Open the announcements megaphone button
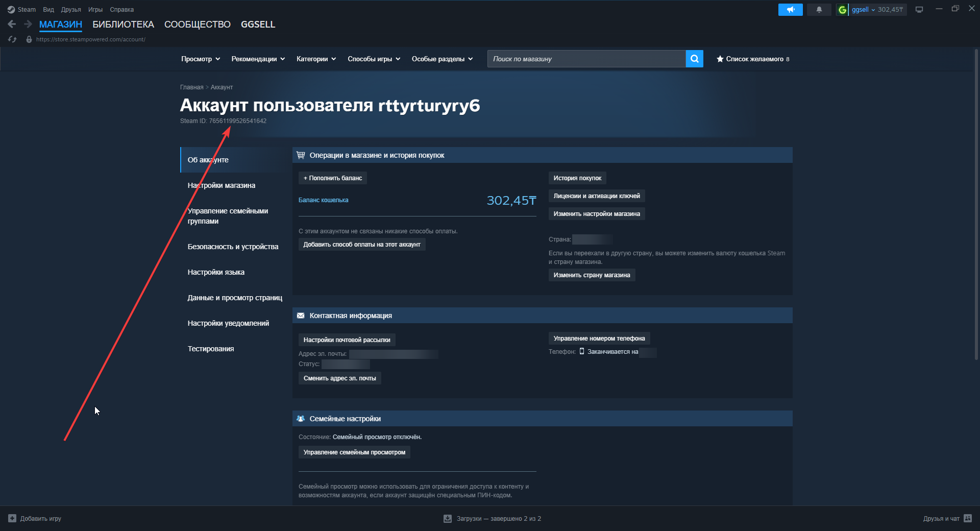Screen dimensions: 980x531 790,10
